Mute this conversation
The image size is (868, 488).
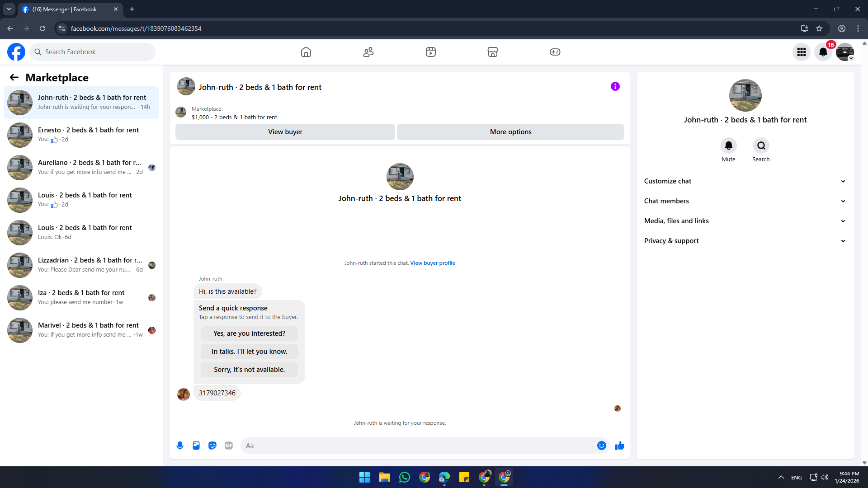(728, 145)
